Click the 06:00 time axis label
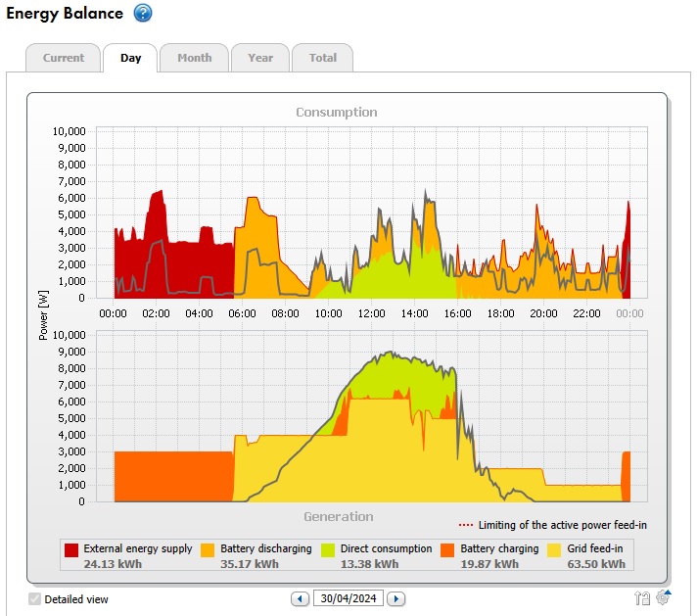Screen dimensions: 698x616 (x=242, y=313)
